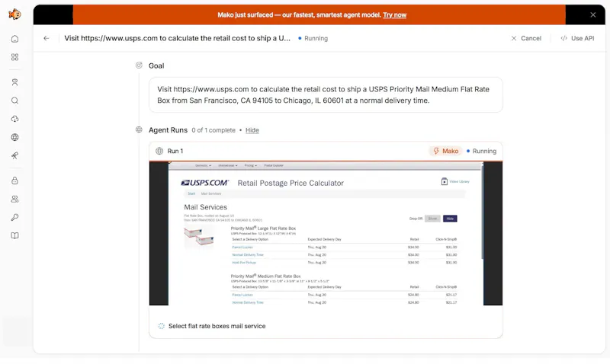Click the people team icon in sidebar
Screen dimensions: 610x364
pos(14,199)
